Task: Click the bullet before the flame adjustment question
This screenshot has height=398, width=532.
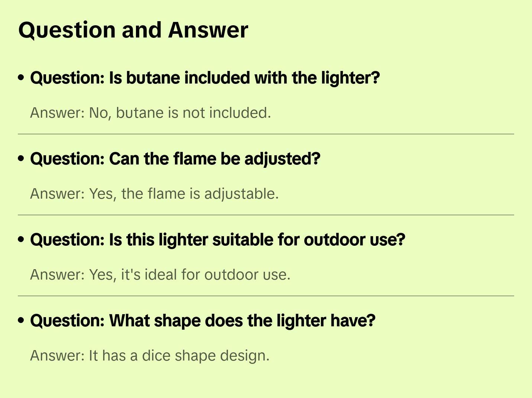Action: [21, 159]
